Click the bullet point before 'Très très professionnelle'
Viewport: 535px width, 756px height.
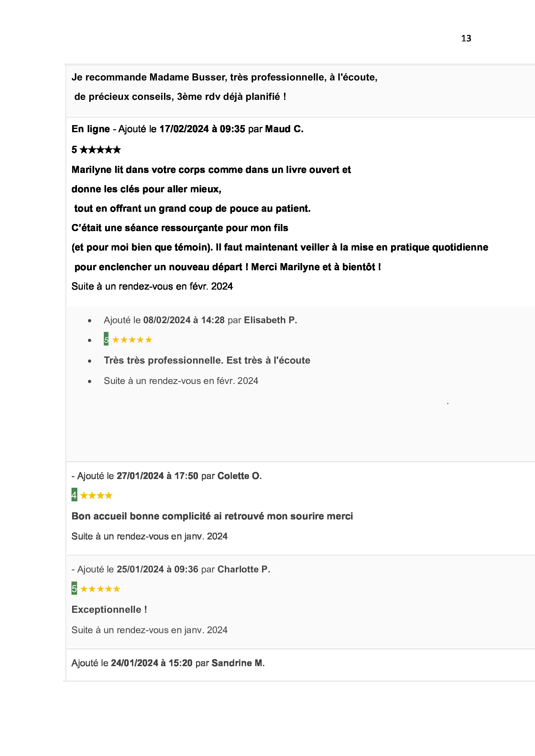pyautogui.click(x=90, y=361)
